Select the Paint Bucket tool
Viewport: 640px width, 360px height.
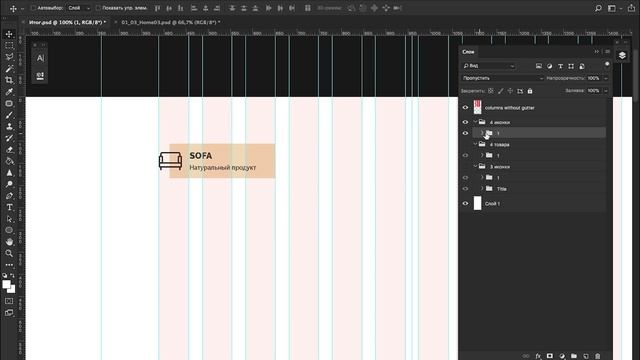pos(9,161)
